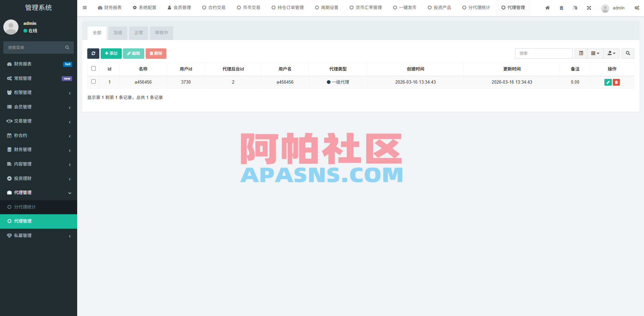Expand 交易管理 in the sidebar

pos(39,121)
